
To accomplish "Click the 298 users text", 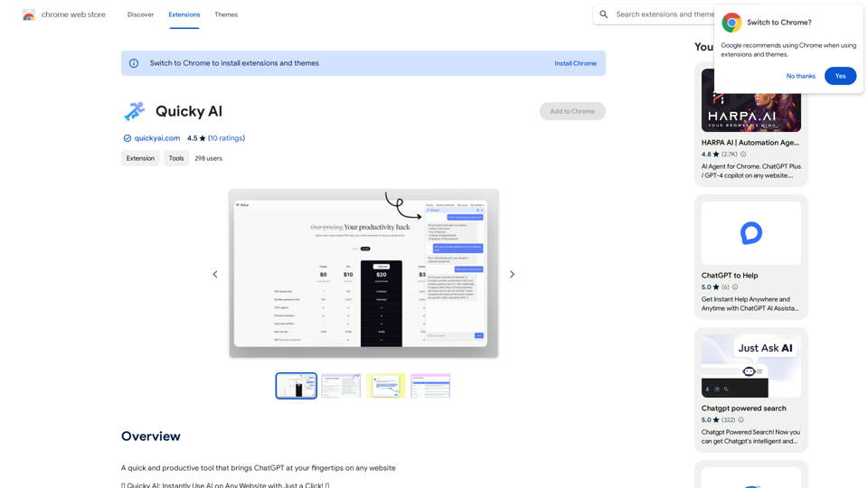I will point(208,158).
